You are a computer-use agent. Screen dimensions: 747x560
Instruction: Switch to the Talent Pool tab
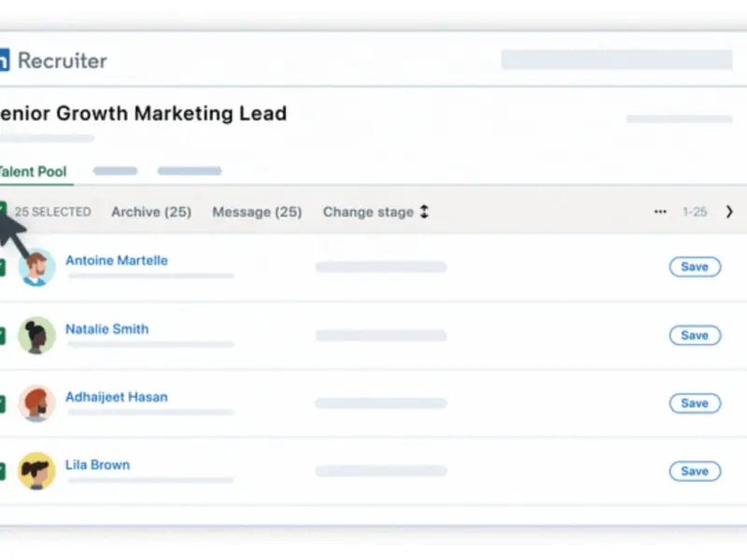pos(34,172)
